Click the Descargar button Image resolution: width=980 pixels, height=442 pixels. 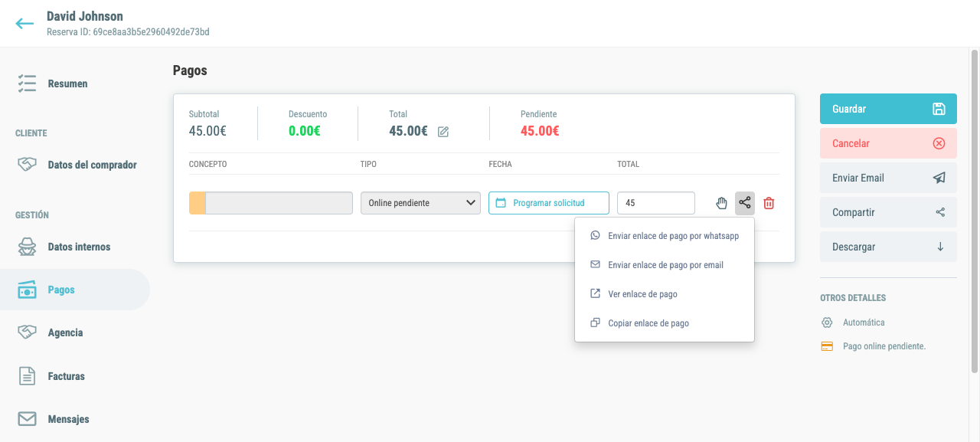(x=888, y=247)
